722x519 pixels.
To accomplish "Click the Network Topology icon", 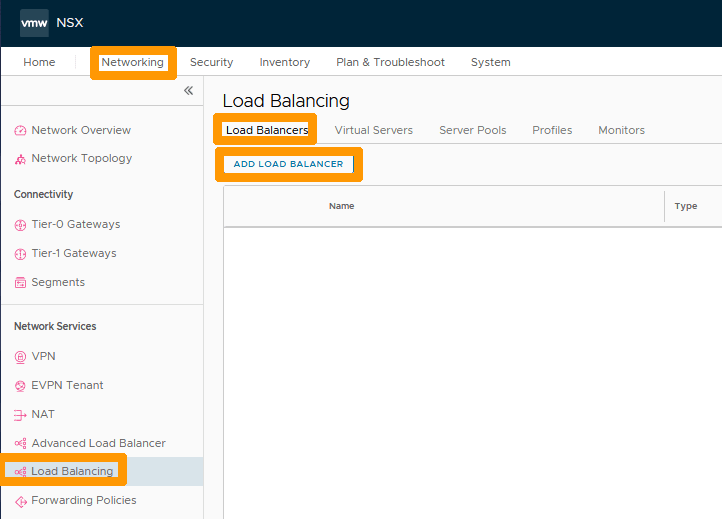I will 20,159.
